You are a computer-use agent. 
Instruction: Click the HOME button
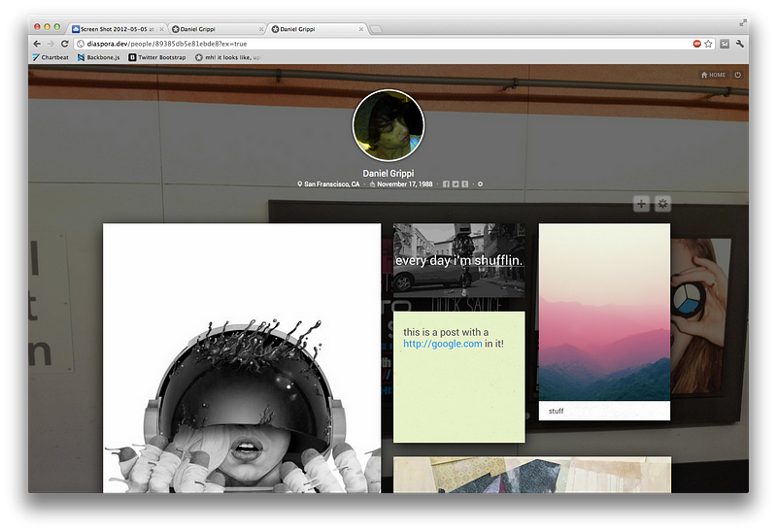[x=714, y=75]
